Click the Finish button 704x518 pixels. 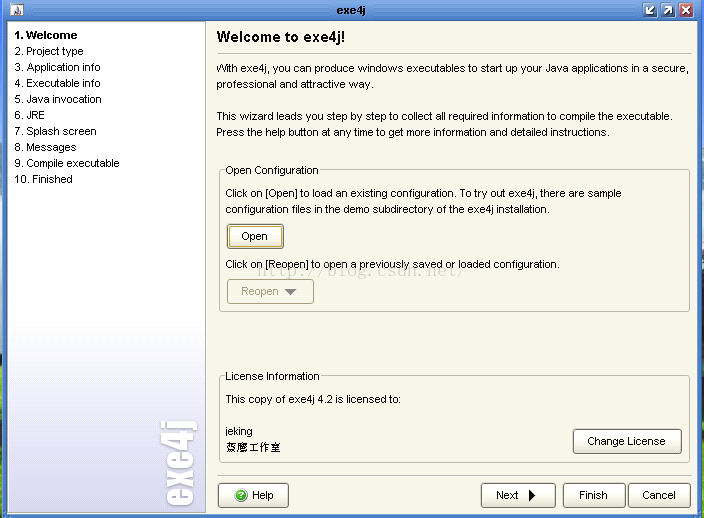(x=594, y=495)
